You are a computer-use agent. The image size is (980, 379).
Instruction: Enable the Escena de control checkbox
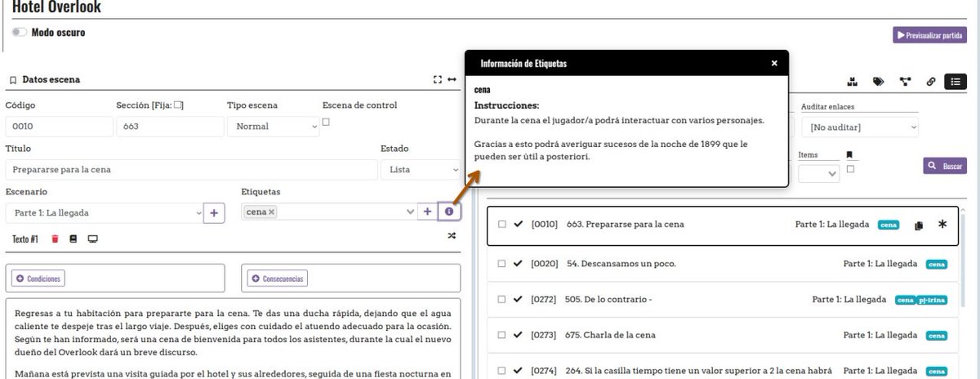click(x=327, y=122)
